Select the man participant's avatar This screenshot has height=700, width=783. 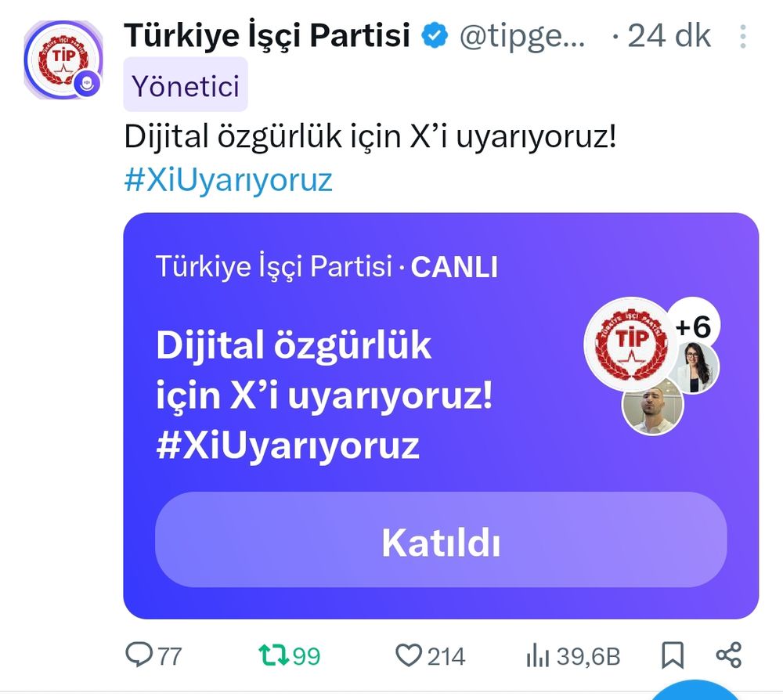point(652,406)
